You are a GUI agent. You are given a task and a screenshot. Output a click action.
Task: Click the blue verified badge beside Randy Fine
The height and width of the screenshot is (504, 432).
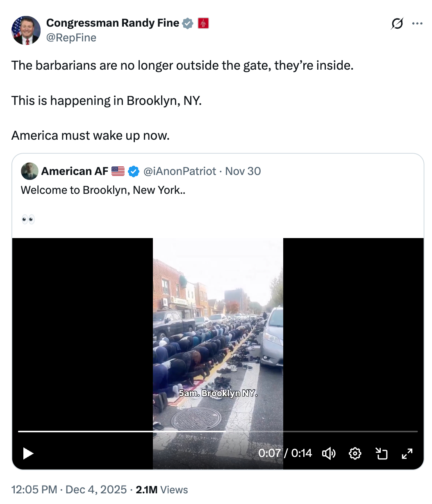[187, 23]
